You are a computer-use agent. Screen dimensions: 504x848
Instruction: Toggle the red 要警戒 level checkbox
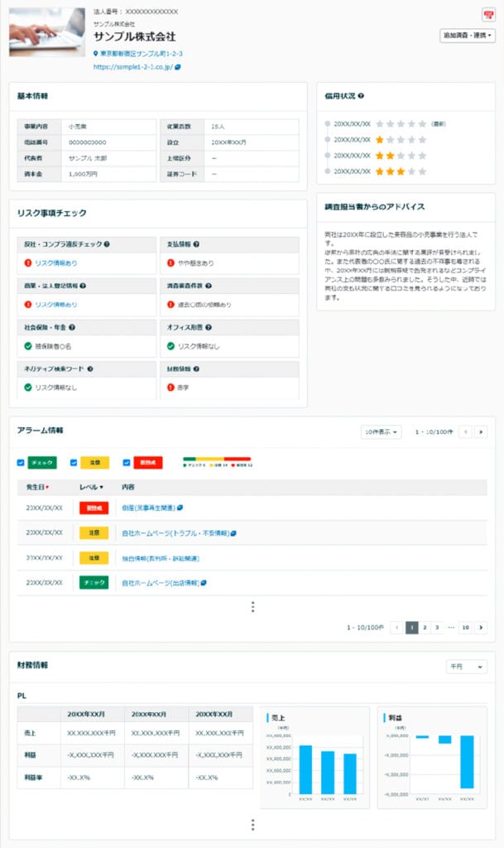(x=126, y=462)
